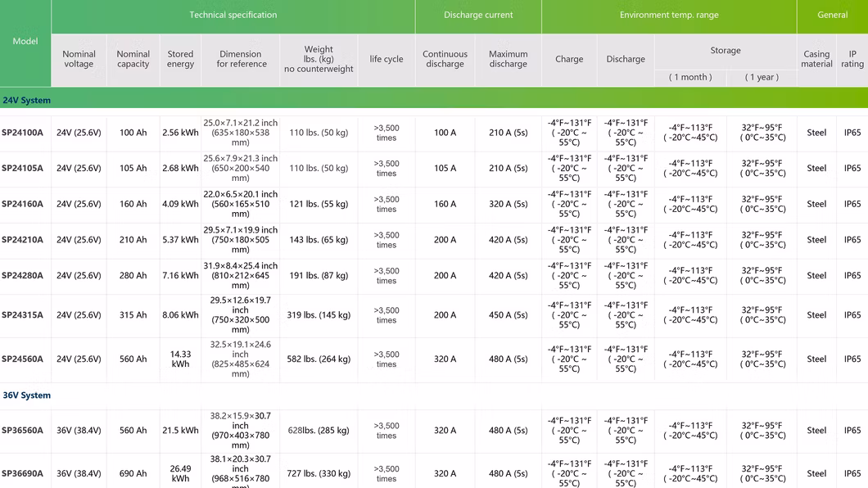868x488 pixels.
Task: Click the Environment temp. range header
Action: 669,16
